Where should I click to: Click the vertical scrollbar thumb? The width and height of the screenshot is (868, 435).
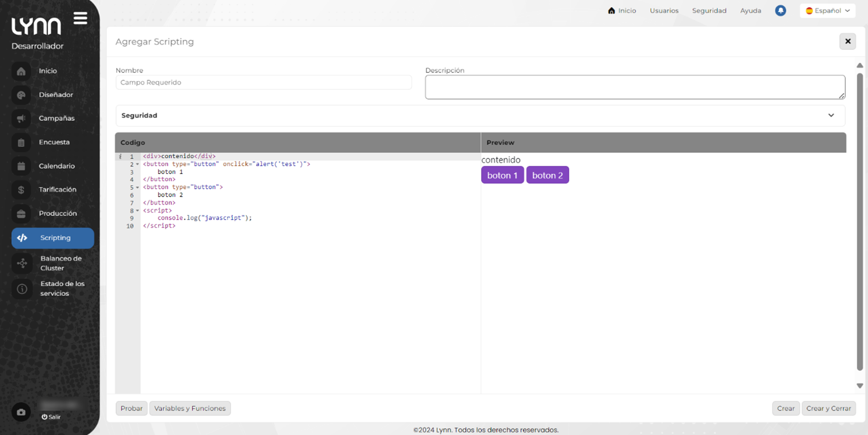click(x=860, y=221)
